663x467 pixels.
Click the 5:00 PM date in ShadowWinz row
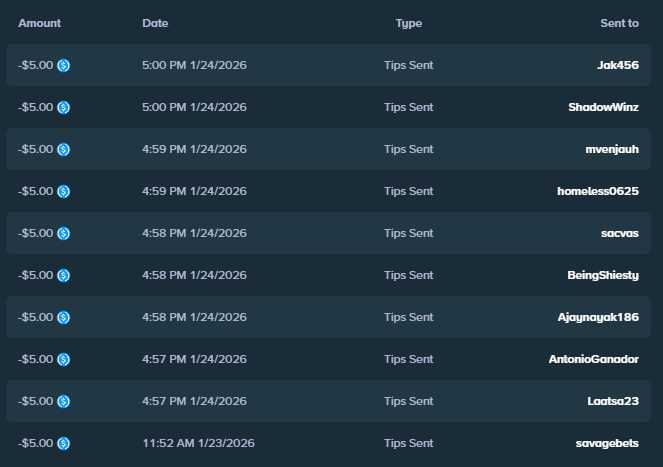pyautogui.click(x=195, y=107)
